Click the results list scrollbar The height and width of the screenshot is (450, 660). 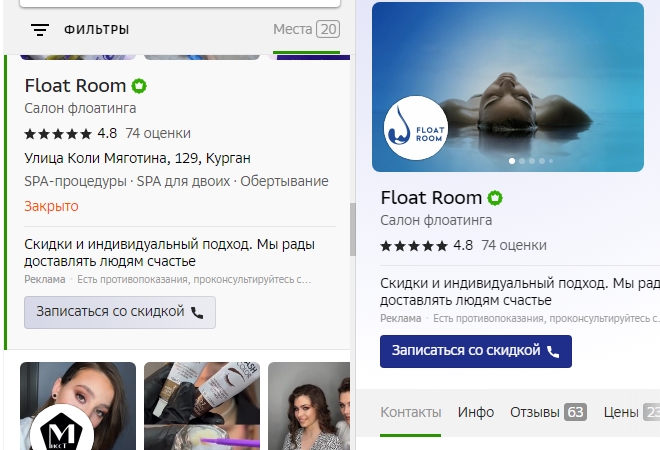pyautogui.click(x=352, y=230)
